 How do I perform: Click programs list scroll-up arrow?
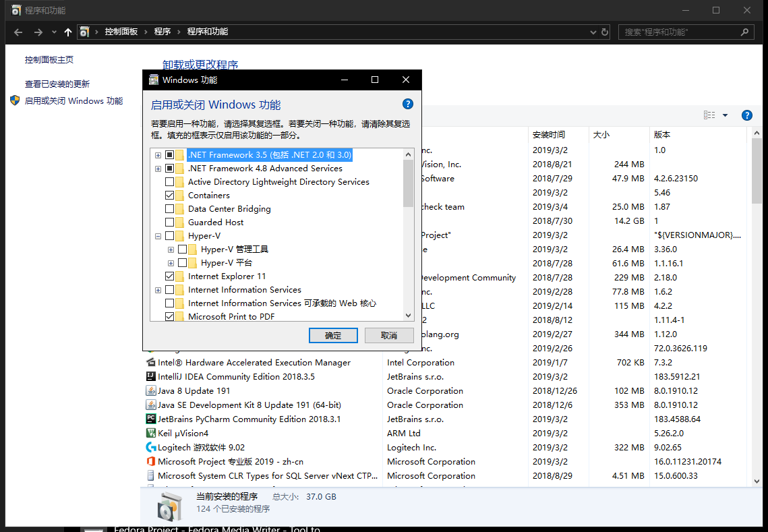click(x=757, y=133)
